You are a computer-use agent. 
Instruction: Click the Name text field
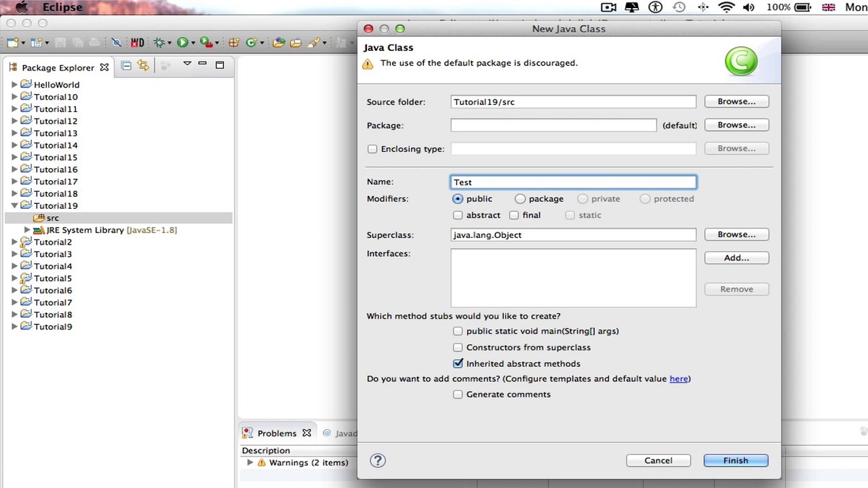(x=573, y=182)
